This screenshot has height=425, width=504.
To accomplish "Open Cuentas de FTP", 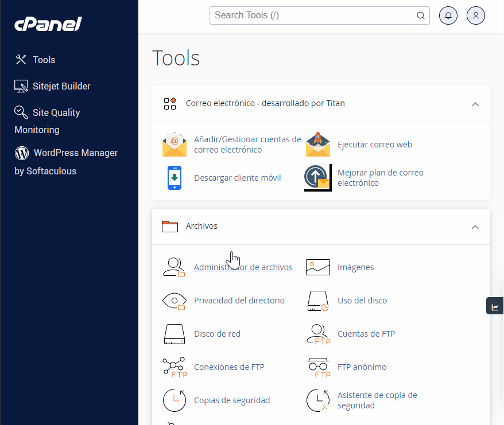I will coord(366,334).
